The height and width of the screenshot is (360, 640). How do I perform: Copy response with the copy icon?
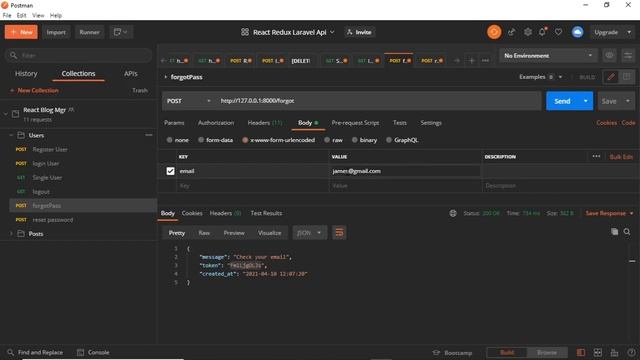pyautogui.click(x=614, y=232)
